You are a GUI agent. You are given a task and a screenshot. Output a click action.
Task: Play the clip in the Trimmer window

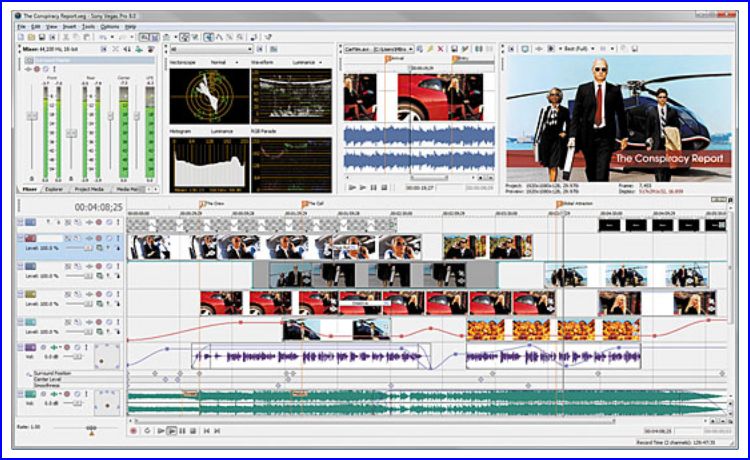(x=361, y=187)
